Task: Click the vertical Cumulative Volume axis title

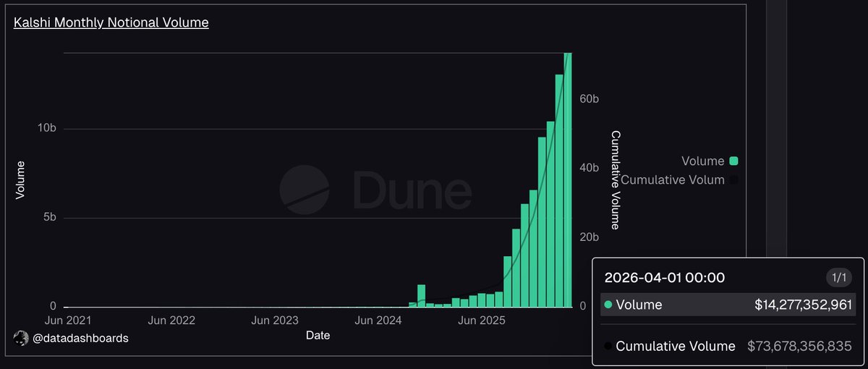Action: [616, 180]
